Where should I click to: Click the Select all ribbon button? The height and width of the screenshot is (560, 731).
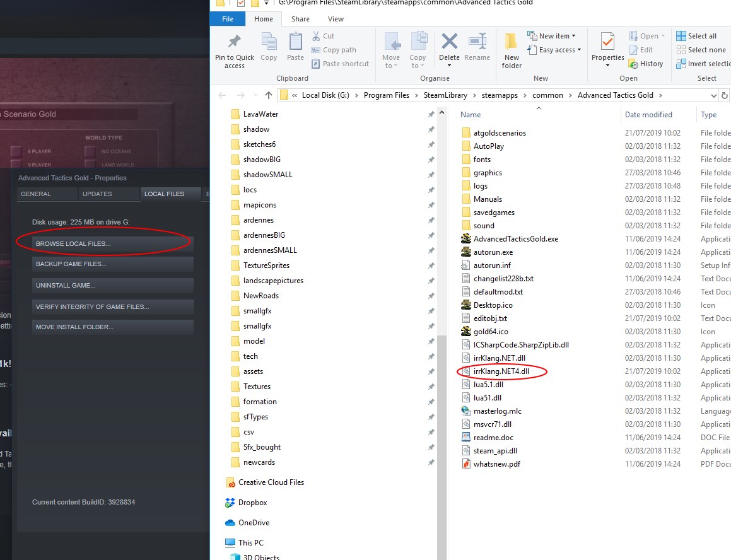(x=696, y=36)
